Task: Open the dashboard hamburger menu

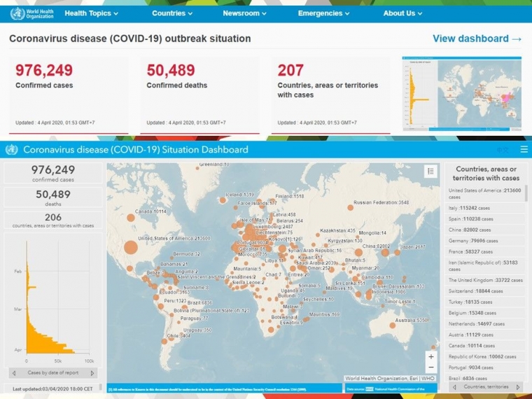Action: 524,149
